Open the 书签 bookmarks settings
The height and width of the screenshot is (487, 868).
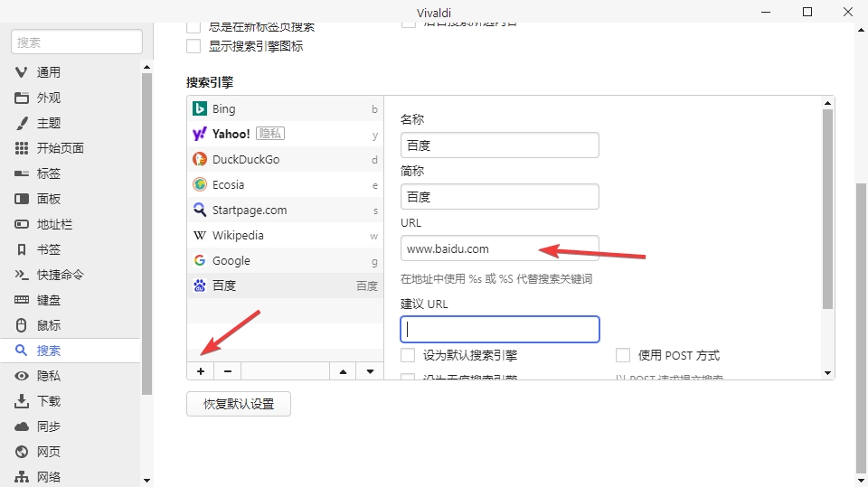tap(71, 249)
